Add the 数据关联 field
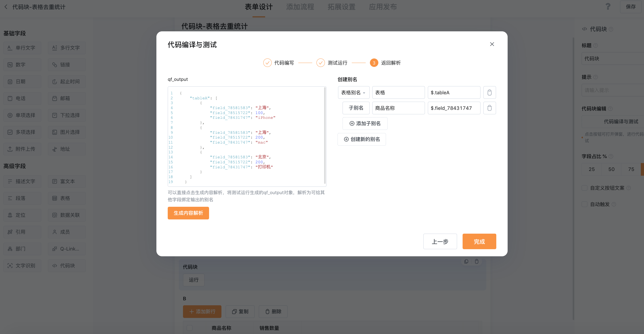Image resolution: width=644 pixels, height=334 pixels. tap(67, 215)
